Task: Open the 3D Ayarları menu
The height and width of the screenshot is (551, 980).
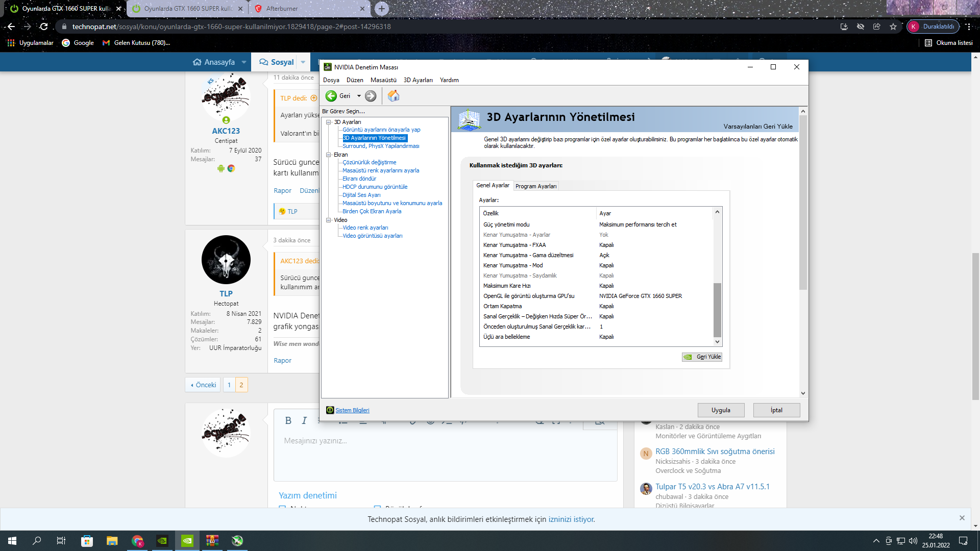Action: point(418,80)
